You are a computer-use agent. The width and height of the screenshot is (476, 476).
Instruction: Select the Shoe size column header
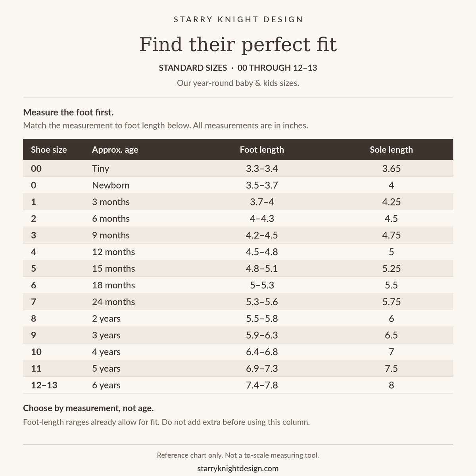pyautogui.click(x=49, y=150)
